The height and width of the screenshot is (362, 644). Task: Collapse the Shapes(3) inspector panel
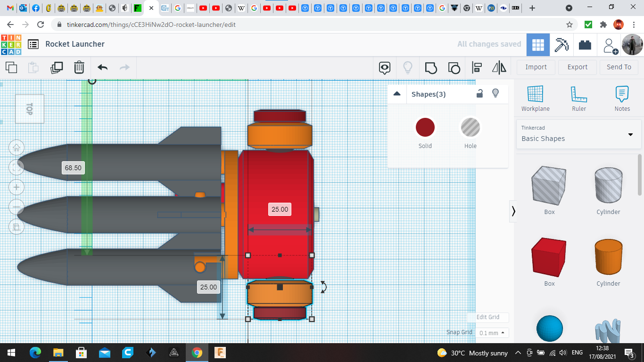397,94
